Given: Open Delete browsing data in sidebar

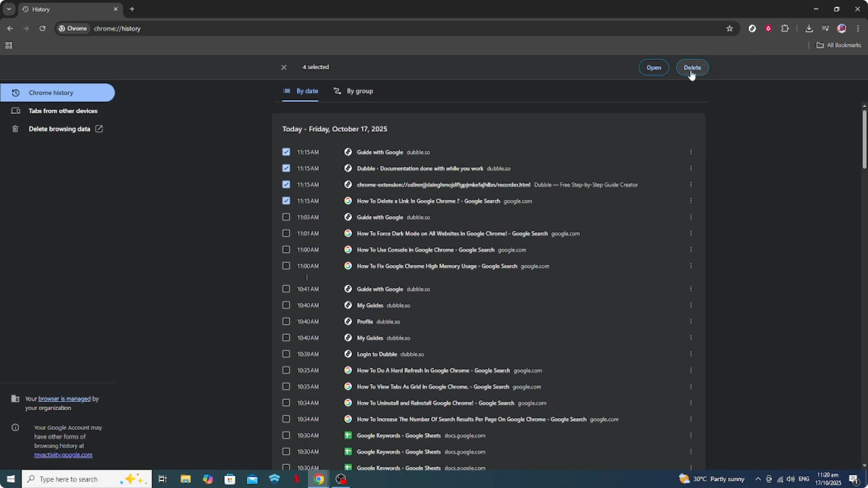Looking at the screenshot, I should coord(59,129).
